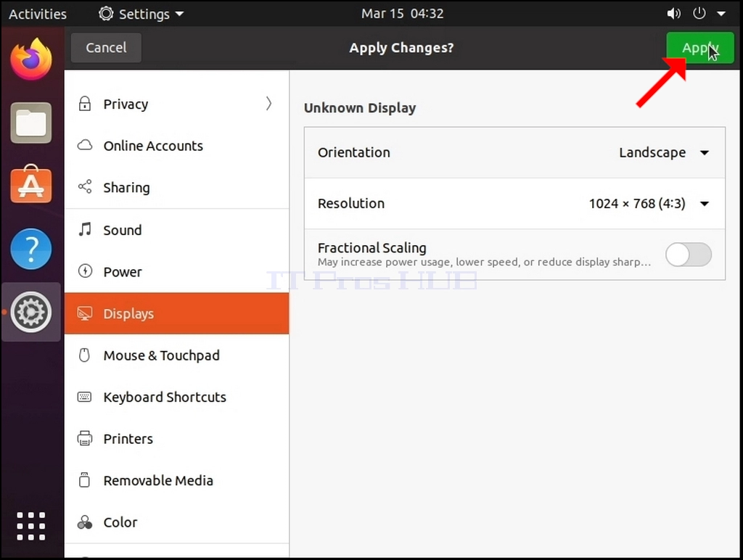The width and height of the screenshot is (743, 560).
Task: Open Firefox from the dock
Action: (x=31, y=59)
